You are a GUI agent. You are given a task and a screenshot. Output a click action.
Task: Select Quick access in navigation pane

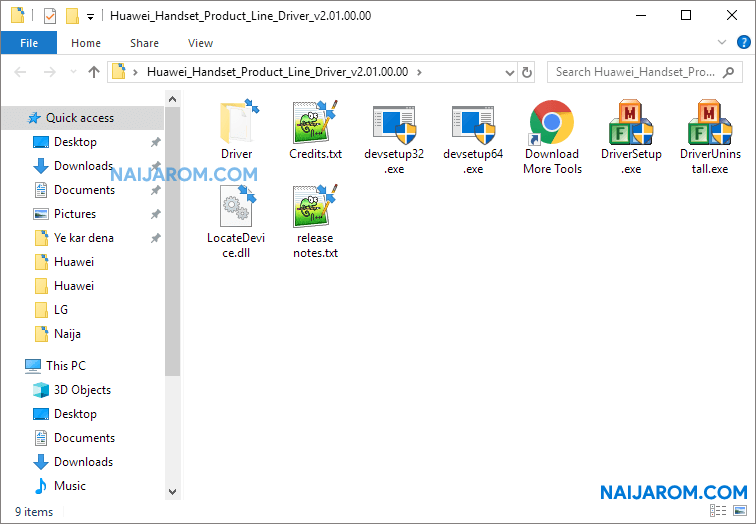(80, 118)
